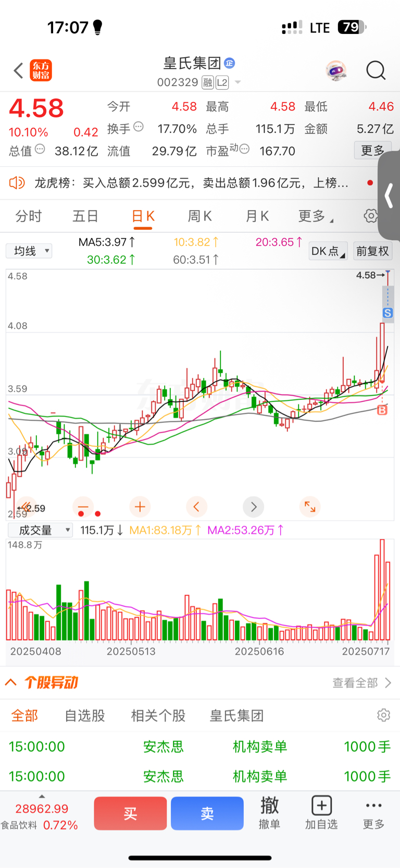
Task: Tap the 17:07 clock in status bar
Action: pyautogui.click(x=68, y=27)
